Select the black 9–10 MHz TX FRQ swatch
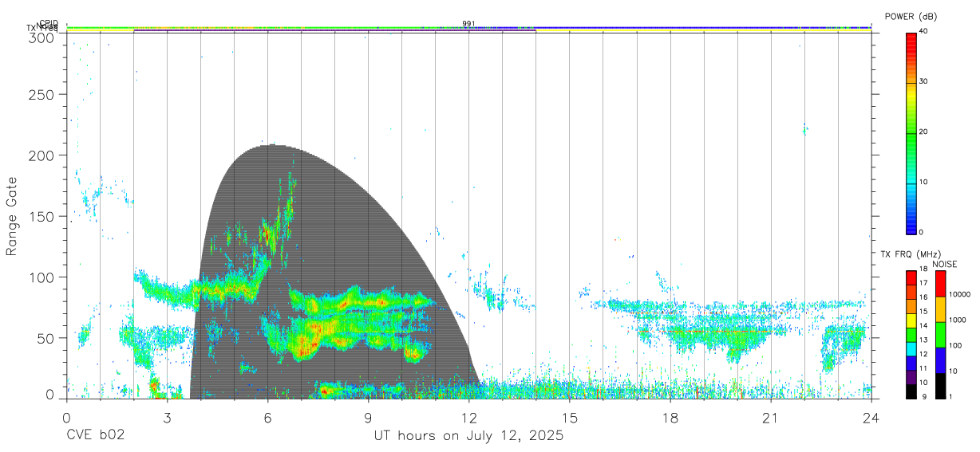The image size is (980, 452). pyautogui.click(x=911, y=391)
